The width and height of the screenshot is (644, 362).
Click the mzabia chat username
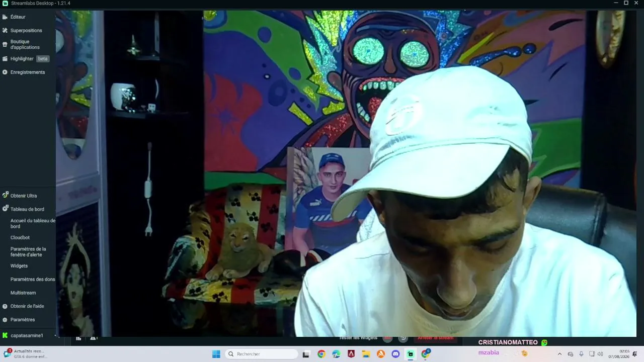[489, 353]
